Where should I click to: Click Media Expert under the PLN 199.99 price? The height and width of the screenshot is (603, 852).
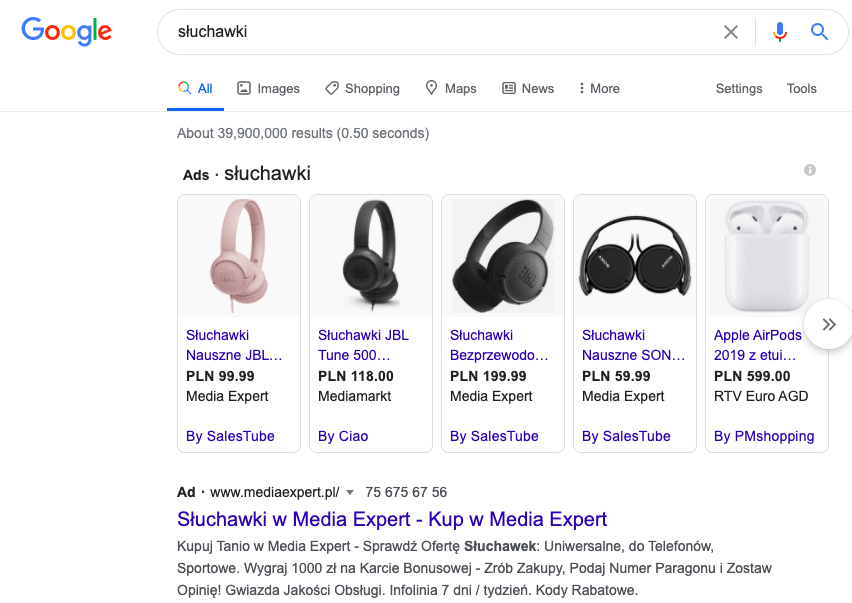[491, 397]
